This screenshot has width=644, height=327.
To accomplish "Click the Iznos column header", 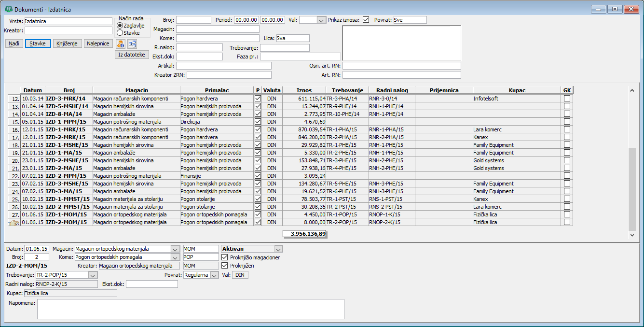I will (304, 90).
